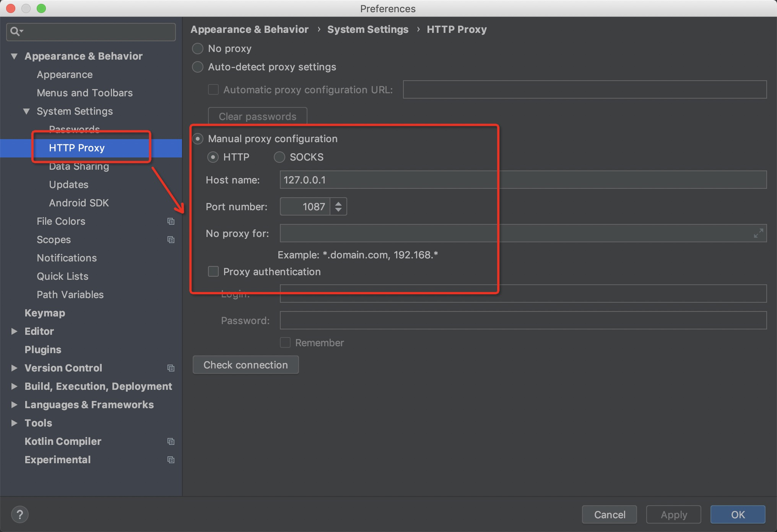Click the Login input field

523,294
